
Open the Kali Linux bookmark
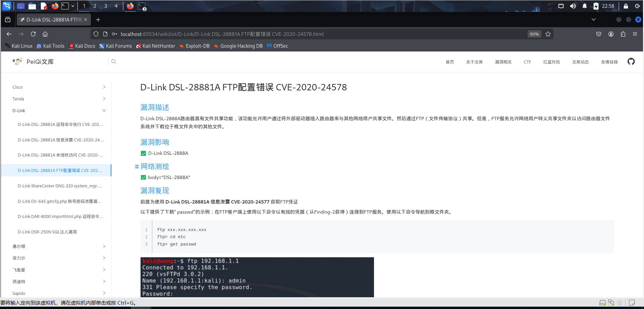[x=19, y=46]
